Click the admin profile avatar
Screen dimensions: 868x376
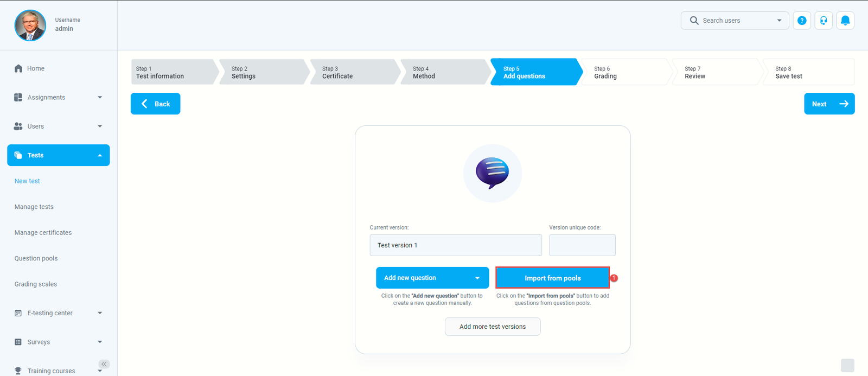30,26
